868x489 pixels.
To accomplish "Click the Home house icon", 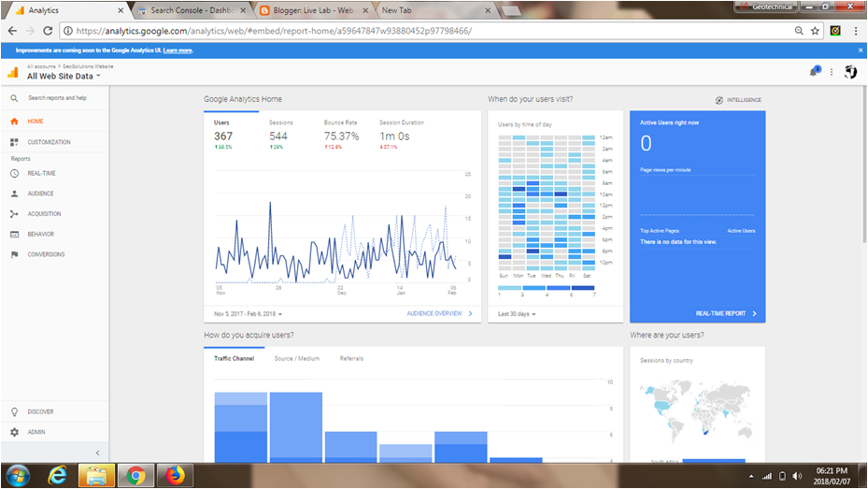I will coord(14,122).
